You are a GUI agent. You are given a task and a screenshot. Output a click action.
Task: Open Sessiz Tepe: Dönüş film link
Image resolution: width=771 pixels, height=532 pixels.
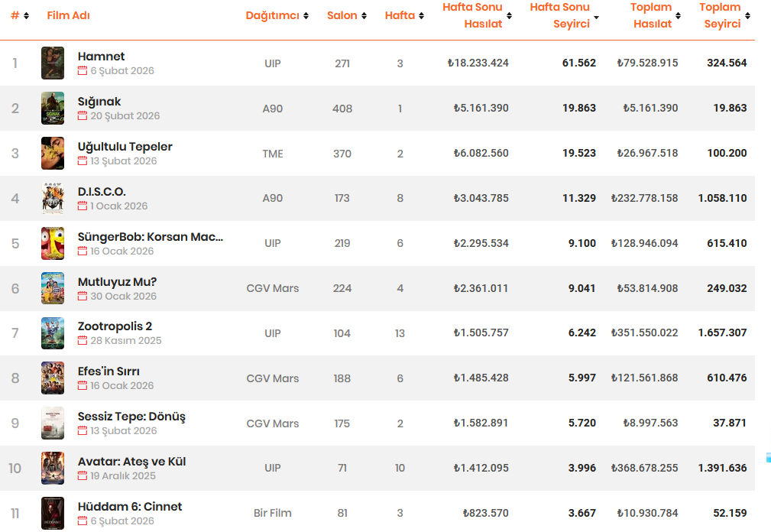[x=131, y=417]
